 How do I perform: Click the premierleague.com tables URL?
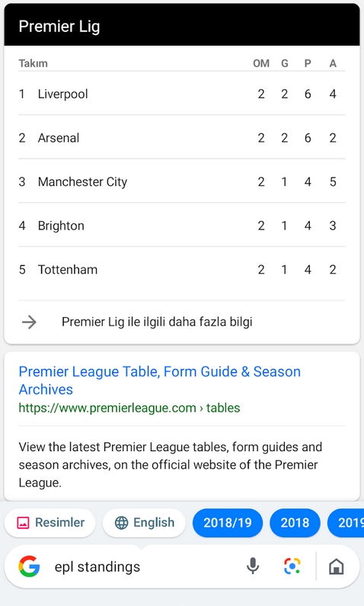(129, 408)
